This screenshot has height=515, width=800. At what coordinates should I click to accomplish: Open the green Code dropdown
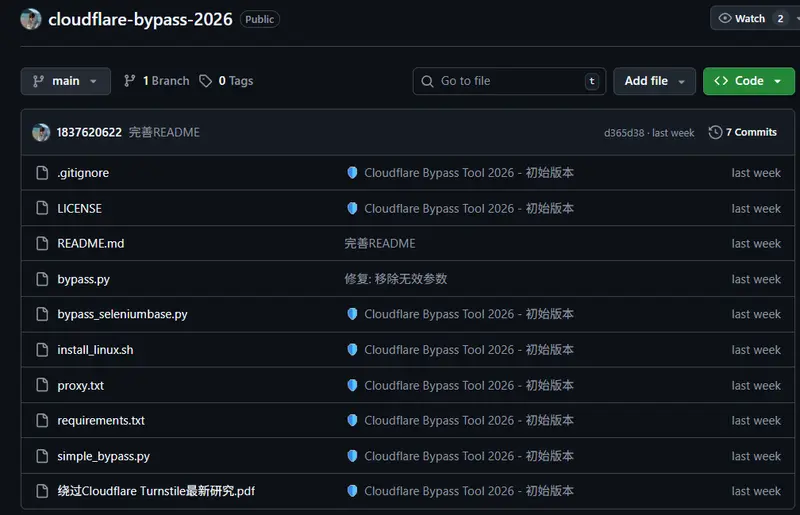tap(748, 81)
